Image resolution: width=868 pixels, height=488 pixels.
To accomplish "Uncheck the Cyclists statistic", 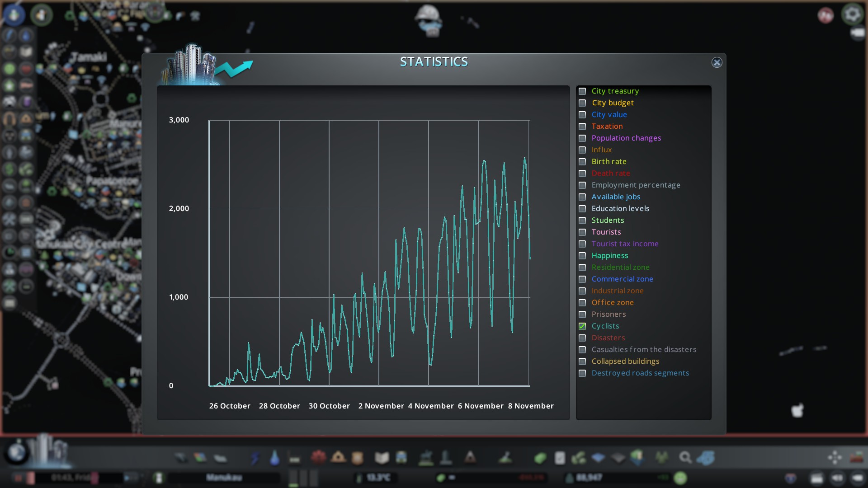I will click(x=582, y=326).
